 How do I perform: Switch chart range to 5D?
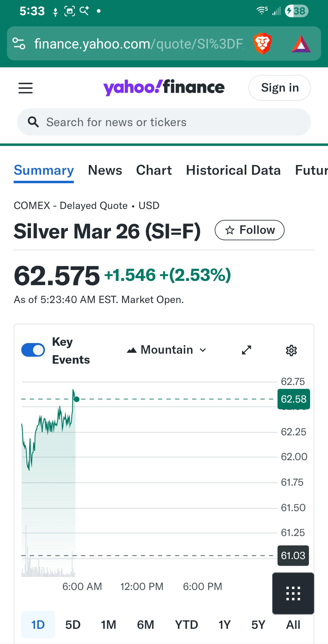coord(73,625)
